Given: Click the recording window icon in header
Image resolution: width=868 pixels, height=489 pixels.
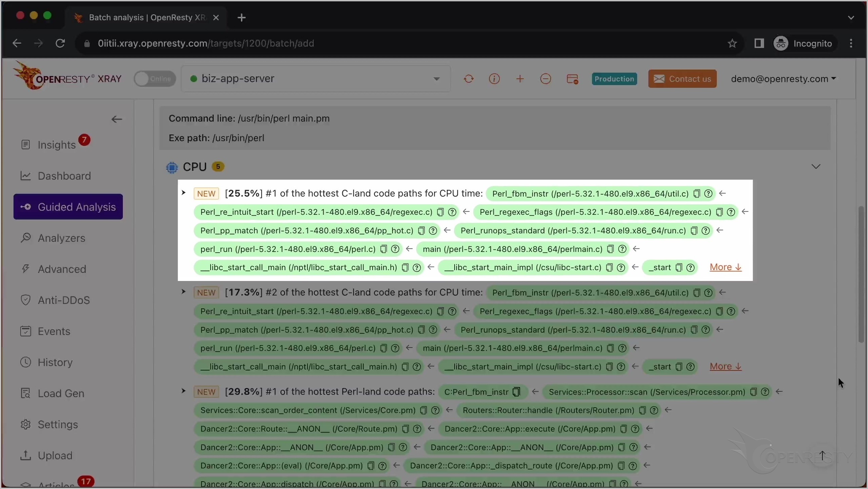Looking at the screenshot, I should click(x=572, y=79).
